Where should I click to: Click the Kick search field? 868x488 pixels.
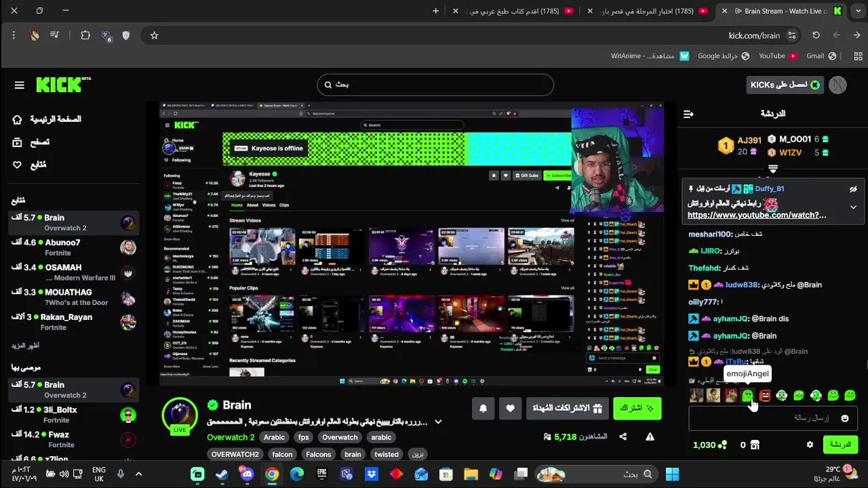click(x=435, y=85)
